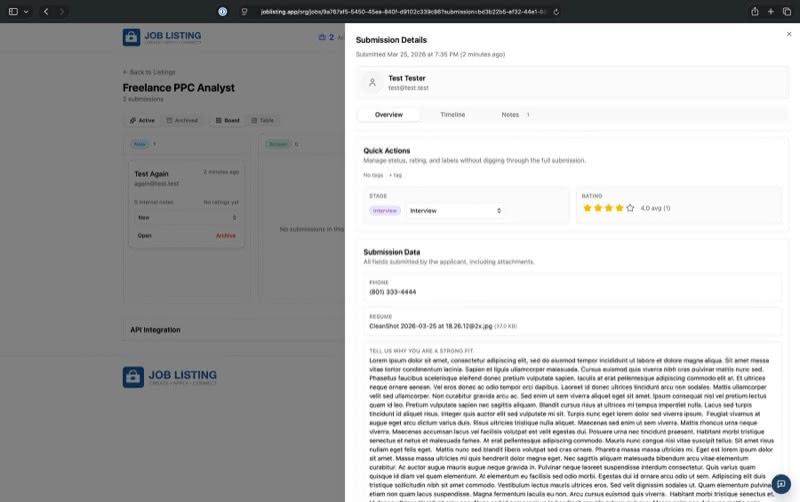Expand the sidebar options chevron
The width and height of the screenshot is (800, 502).
point(26,12)
